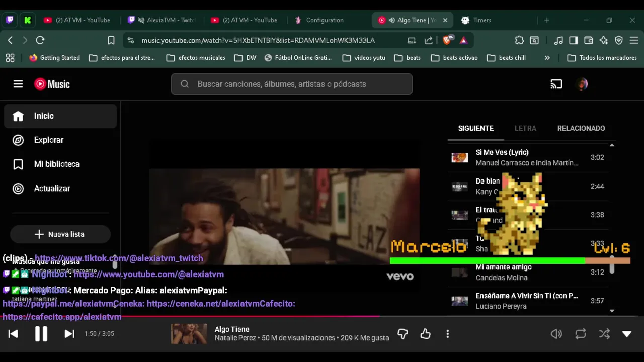
Task: Open the browser main hamburger menu
Action: pyautogui.click(x=634, y=40)
